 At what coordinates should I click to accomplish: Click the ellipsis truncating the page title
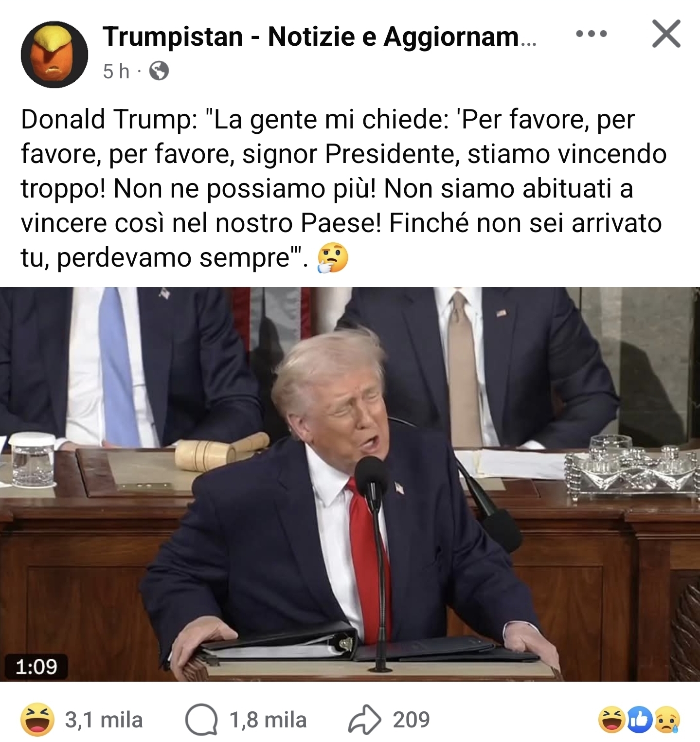coord(528,44)
